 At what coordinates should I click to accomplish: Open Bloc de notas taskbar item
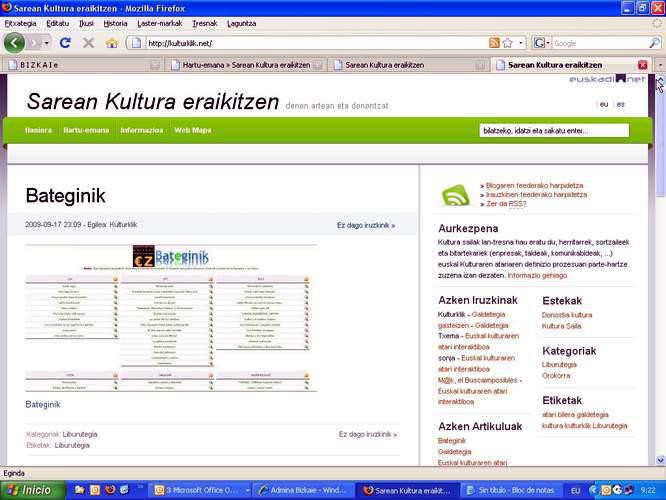[x=511, y=490]
